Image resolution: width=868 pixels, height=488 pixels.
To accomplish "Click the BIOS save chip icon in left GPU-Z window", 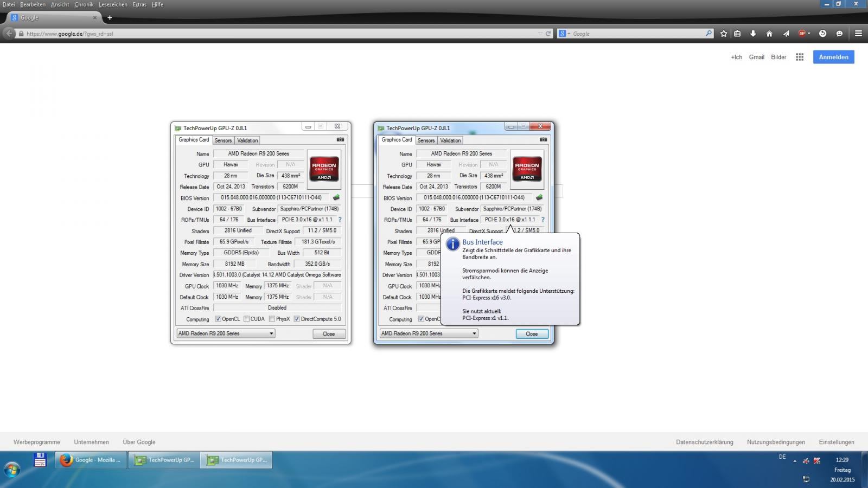I will pyautogui.click(x=336, y=197).
